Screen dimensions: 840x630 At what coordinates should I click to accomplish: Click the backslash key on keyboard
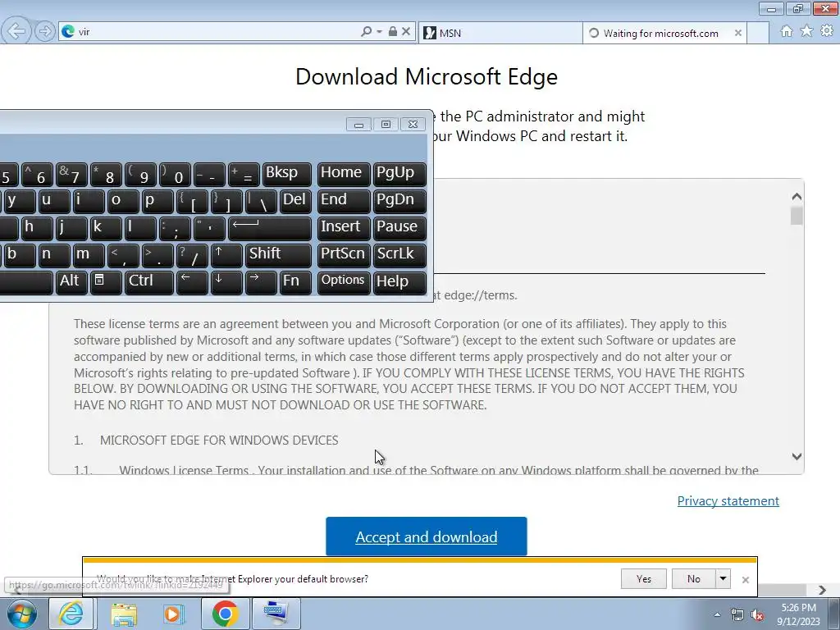pos(261,200)
